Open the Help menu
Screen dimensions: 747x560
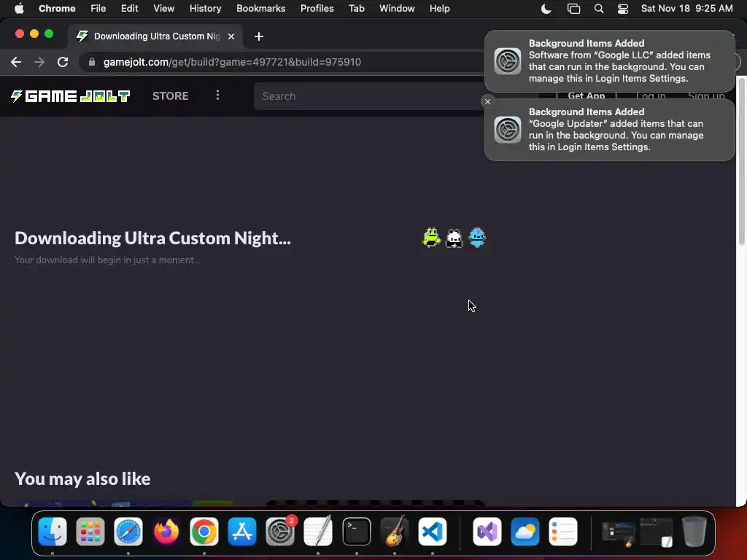click(439, 9)
